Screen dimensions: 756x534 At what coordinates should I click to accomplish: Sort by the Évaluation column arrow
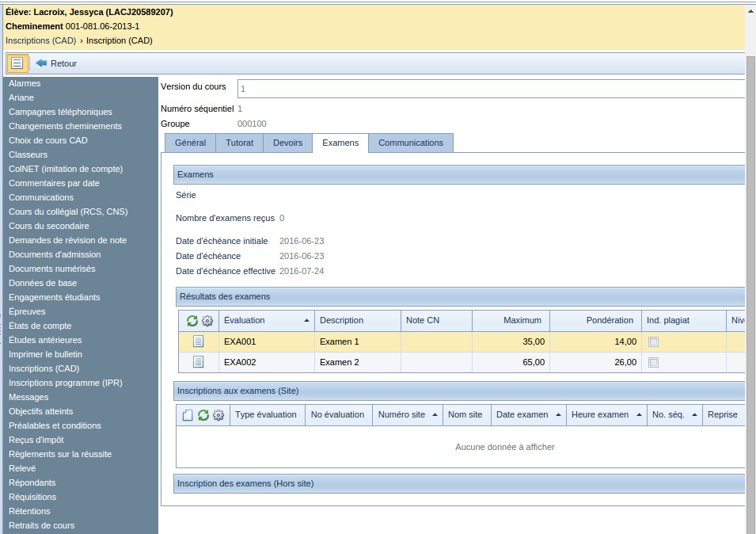306,321
